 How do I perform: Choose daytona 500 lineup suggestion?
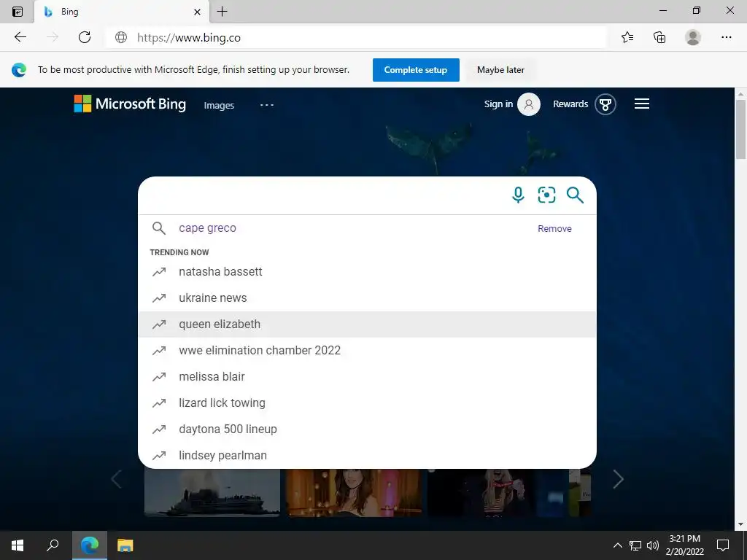tap(367, 429)
